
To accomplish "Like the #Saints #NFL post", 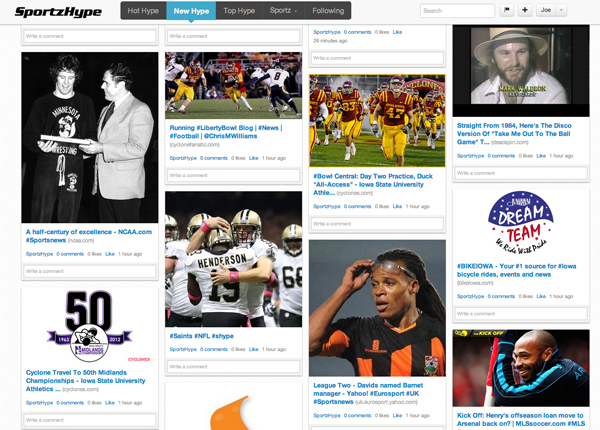I will coord(253,351).
